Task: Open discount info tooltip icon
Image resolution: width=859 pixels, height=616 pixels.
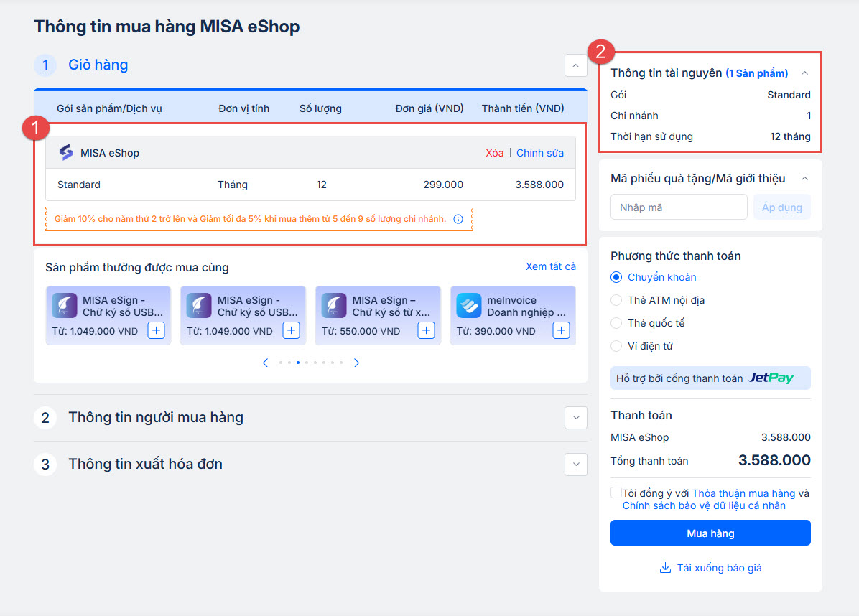Action: (458, 219)
